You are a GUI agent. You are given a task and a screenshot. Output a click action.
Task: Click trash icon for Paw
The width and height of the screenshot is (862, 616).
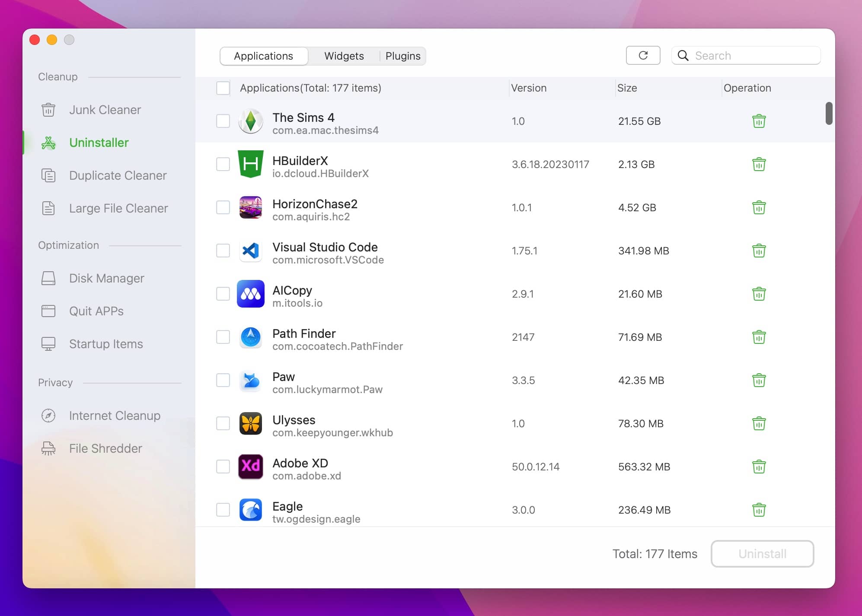click(x=759, y=380)
